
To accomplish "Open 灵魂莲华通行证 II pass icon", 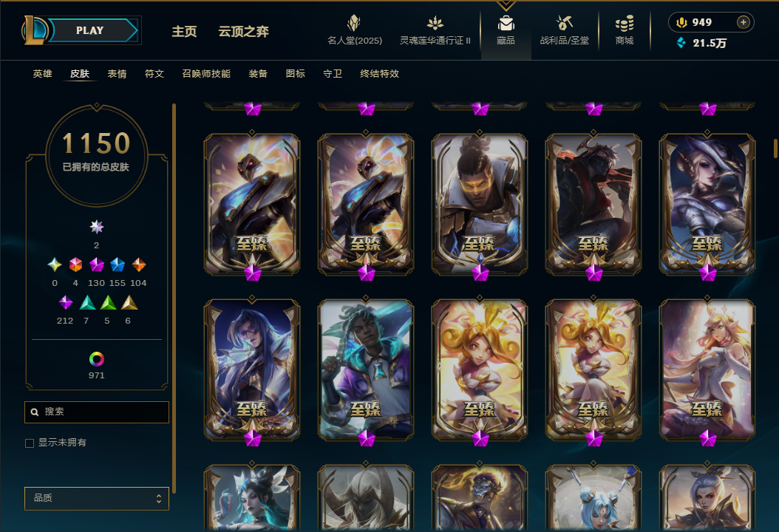I will [x=435, y=23].
